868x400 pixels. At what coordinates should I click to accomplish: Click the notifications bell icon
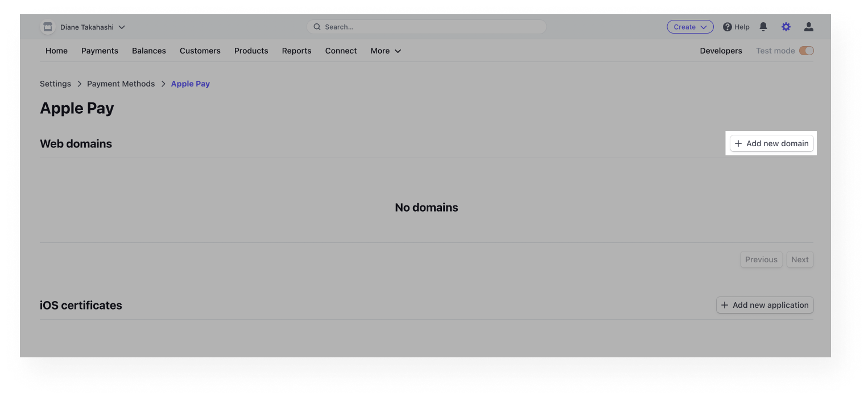coord(763,26)
